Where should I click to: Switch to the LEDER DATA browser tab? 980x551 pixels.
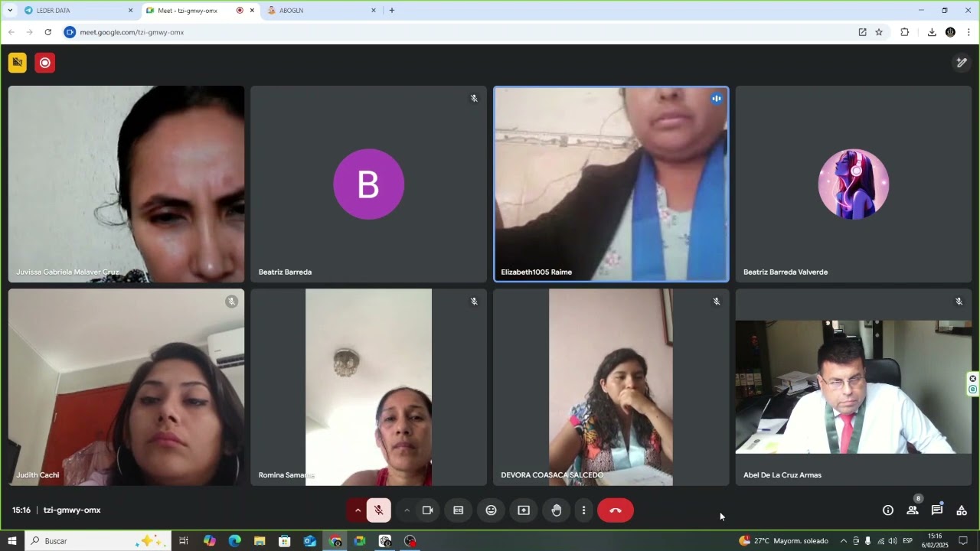pos(77,11)
